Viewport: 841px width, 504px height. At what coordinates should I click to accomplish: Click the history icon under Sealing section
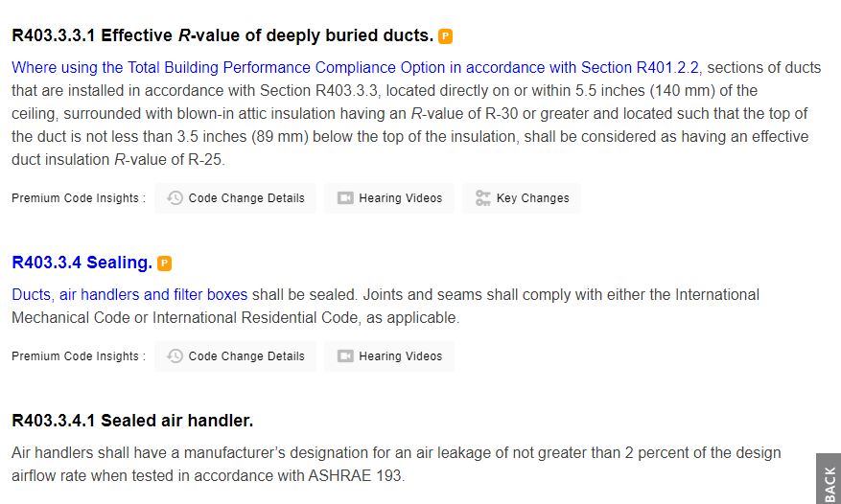coord(175,356)
